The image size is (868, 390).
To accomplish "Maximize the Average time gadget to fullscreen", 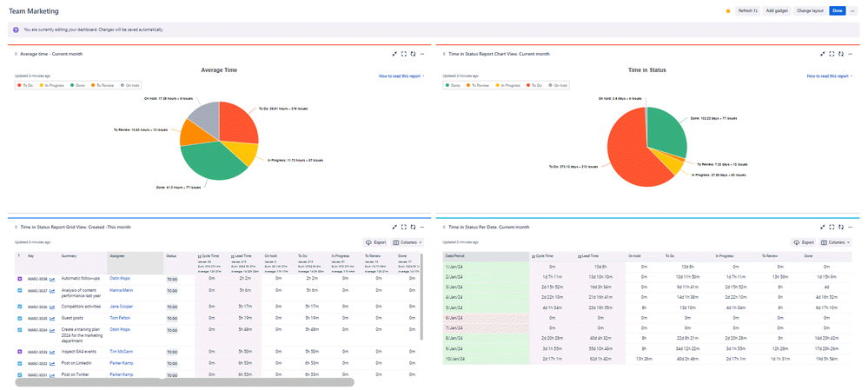I will (x=404, y=54).
